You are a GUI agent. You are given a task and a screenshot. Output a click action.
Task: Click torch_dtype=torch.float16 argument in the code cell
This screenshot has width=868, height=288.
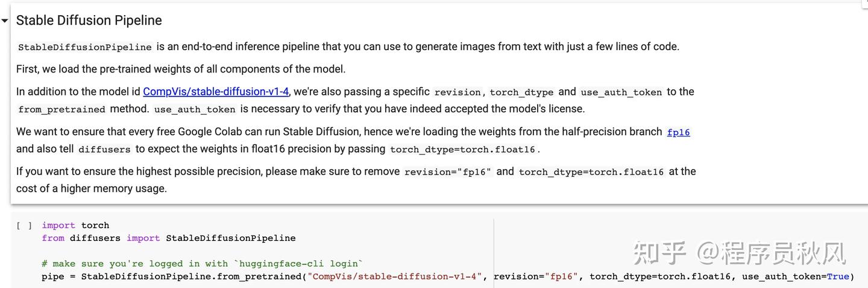659,277
